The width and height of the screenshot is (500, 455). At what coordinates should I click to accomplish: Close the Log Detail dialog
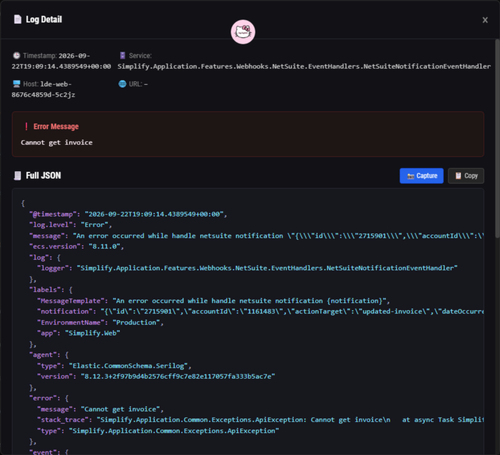(485, 20)
